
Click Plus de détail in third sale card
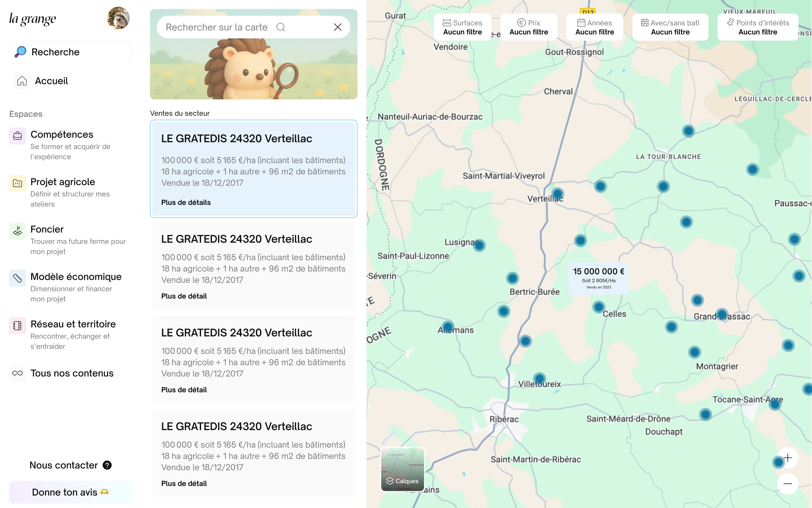[184, 390]
